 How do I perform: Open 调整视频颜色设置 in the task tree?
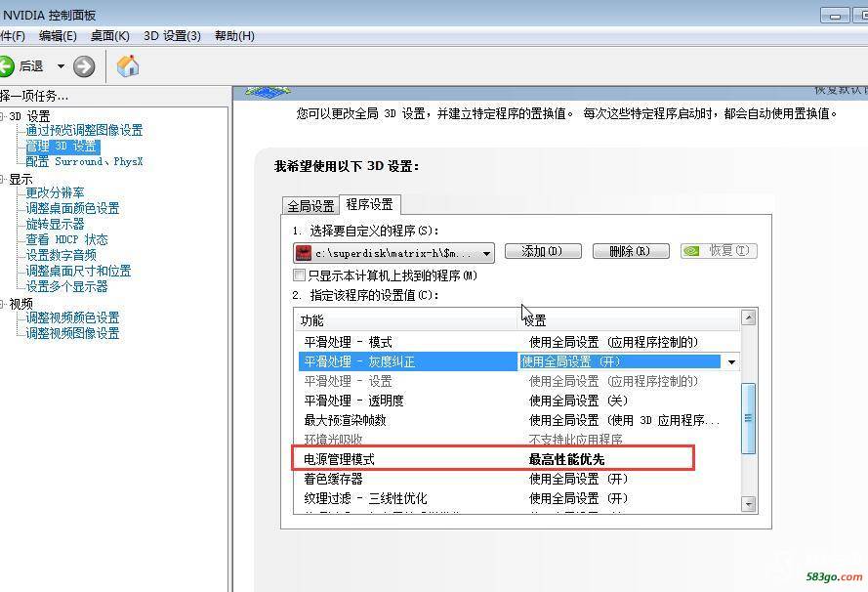72,317
